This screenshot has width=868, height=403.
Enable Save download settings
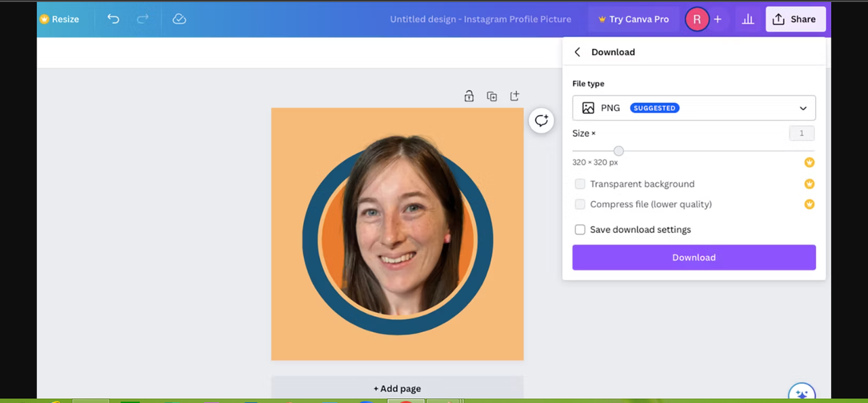click(580, 230)
